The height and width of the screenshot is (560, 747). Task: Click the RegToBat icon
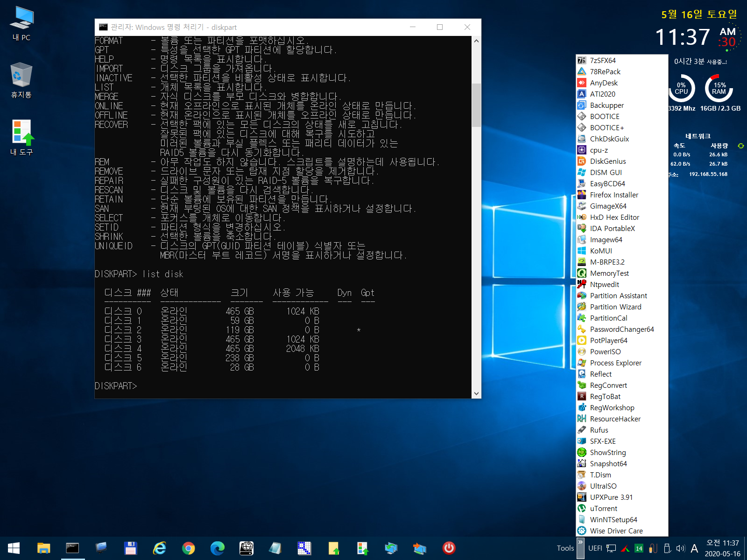pyautogui.click(x=582, y=396)
